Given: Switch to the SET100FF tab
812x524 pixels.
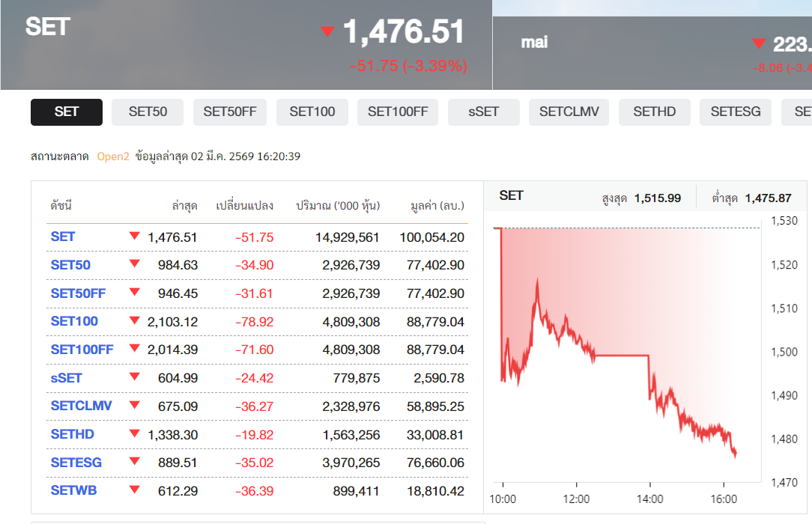Looking at the screenshot, I should (x=398, y=112).
